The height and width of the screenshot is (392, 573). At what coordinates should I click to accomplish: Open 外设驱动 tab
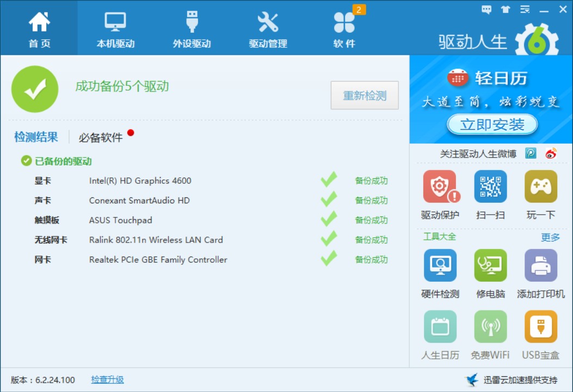[192, 28]
